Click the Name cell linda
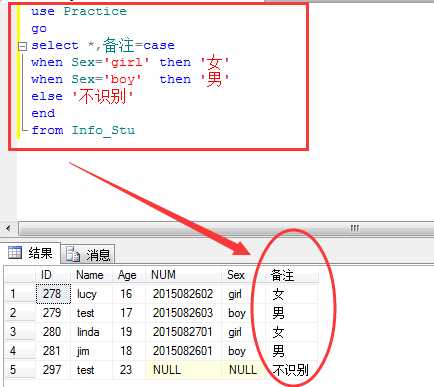This screenshot has width=434, height=387. [92, 332]
